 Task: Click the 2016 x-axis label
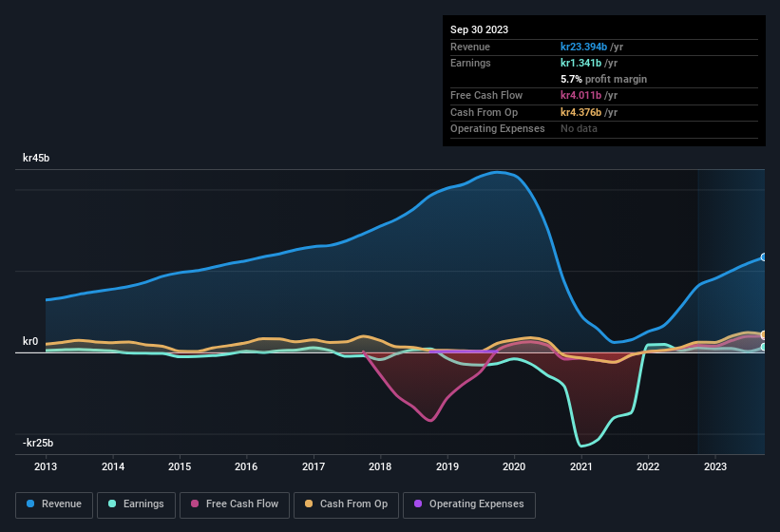coord(246,466)
